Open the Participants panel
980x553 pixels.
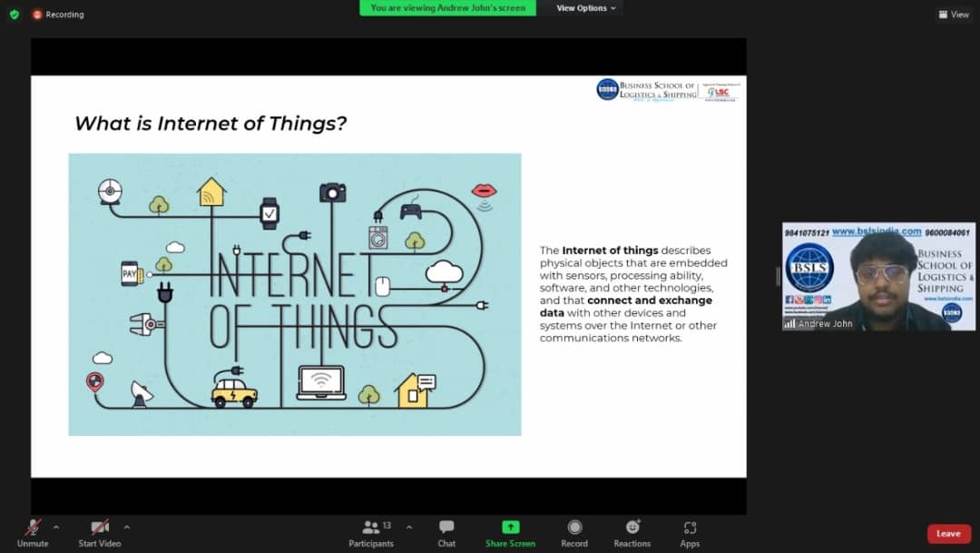[x=371, y=534]
